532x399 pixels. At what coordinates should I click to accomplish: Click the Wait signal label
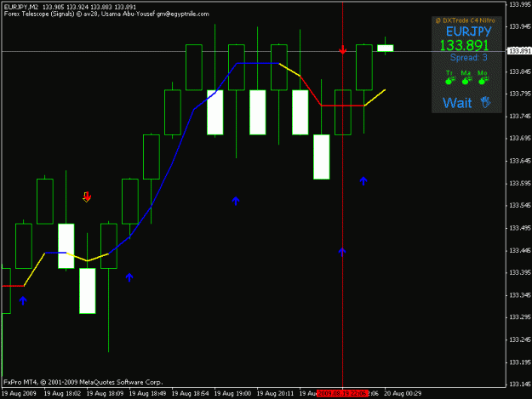(457, 102)
